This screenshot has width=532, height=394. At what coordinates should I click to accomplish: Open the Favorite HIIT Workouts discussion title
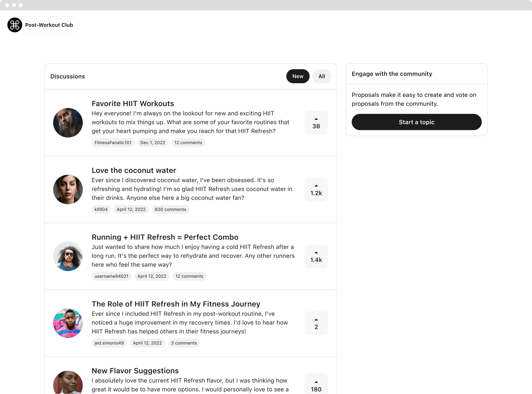[x=133, y=103]
